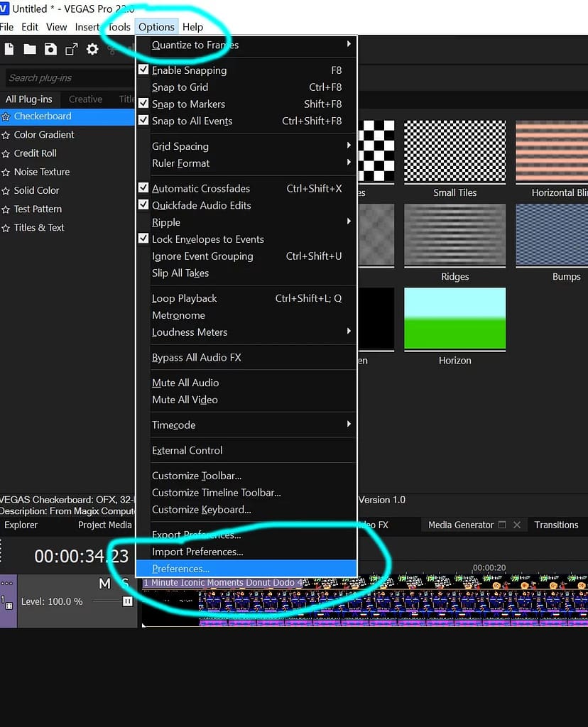Open Project Properties gear icon

[92, 49]
